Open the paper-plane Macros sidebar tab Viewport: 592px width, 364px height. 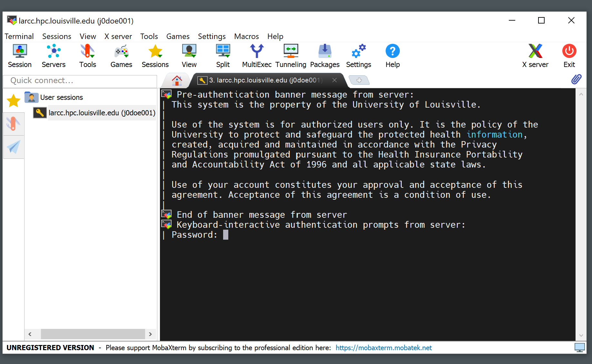click(x=14, y=147)
